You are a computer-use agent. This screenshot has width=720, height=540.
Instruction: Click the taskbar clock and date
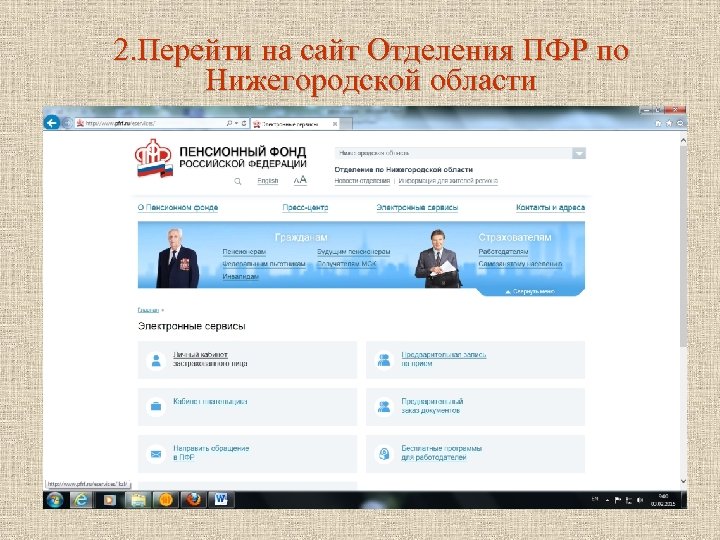663,500
